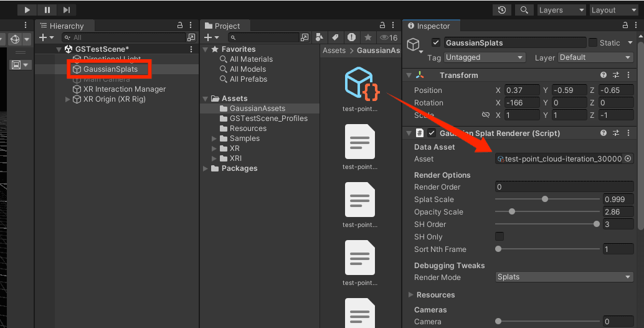Click the Project panel favorites star filter
Image resolution: width=644 pixels, height=328 pixels.
(x=367, y=38)
